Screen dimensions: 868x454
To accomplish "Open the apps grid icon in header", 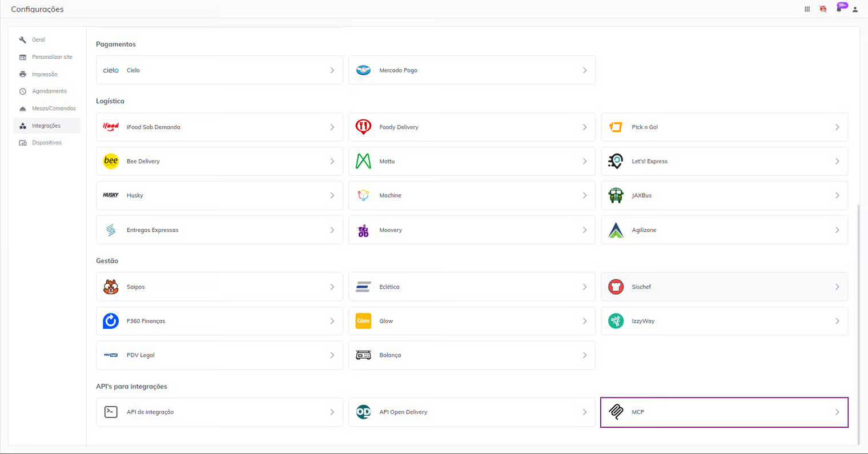I will click(x=807, y=9).
